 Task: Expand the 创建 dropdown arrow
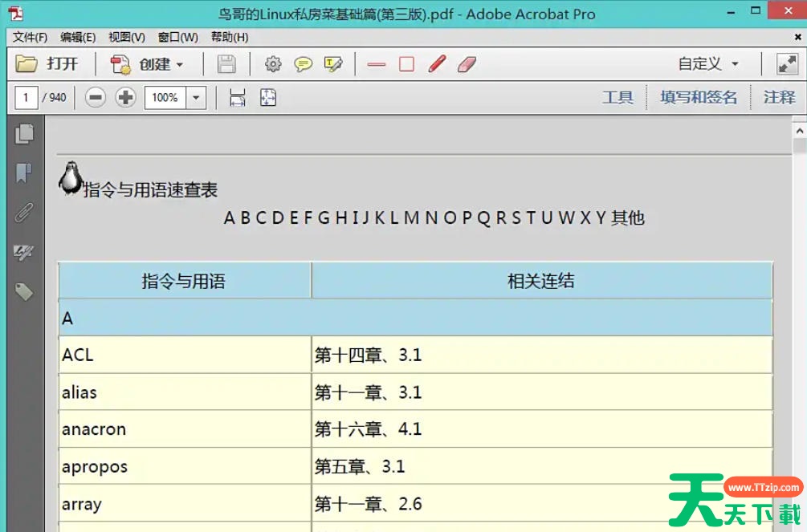(x=180, y=65)
